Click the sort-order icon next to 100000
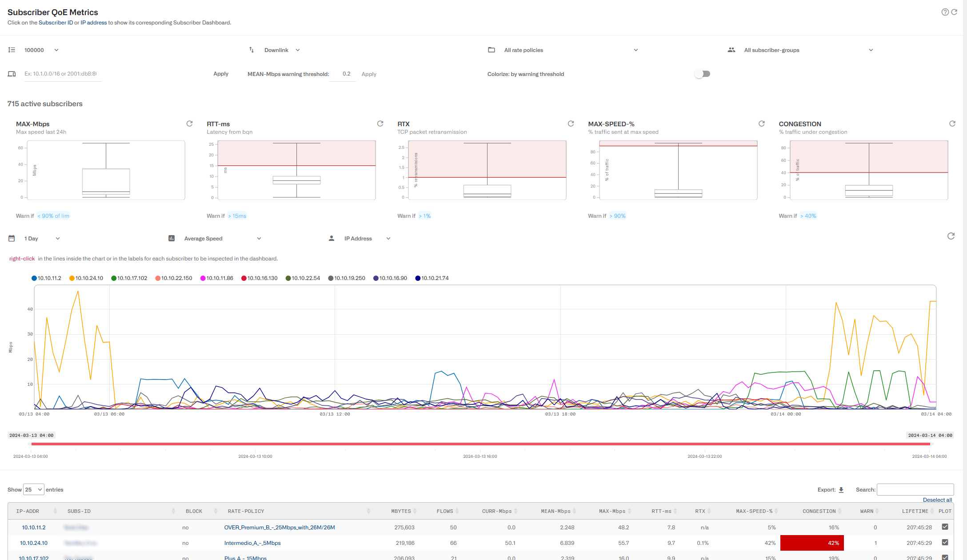 pos(12,50)
